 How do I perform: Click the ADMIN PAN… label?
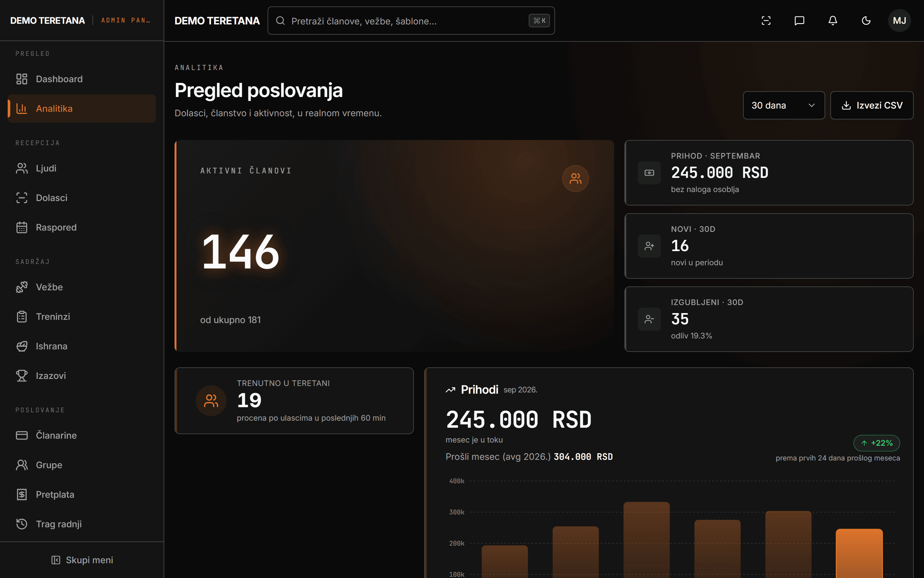click(126, 21)
